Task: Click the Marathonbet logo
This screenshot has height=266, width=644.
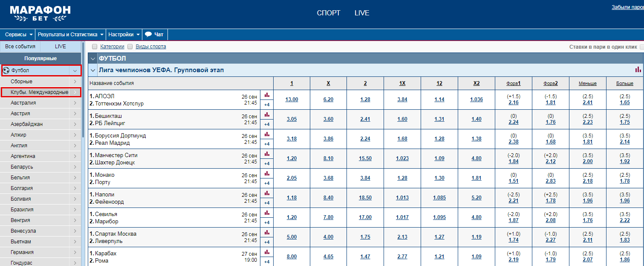Action: point(40,13)
